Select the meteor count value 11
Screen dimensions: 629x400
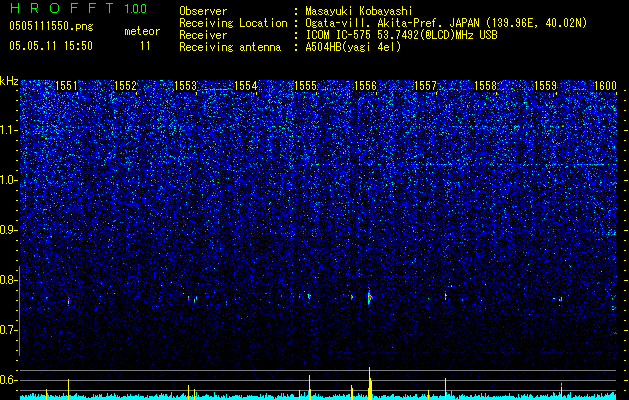[x=145, y=46]
